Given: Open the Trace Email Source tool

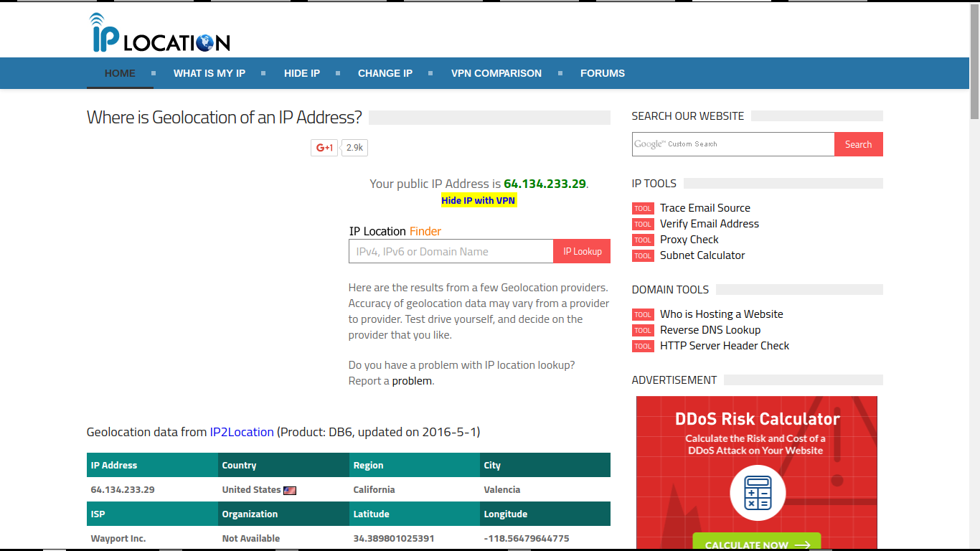Looking at the screenshot, I should [x=705, y=208].
